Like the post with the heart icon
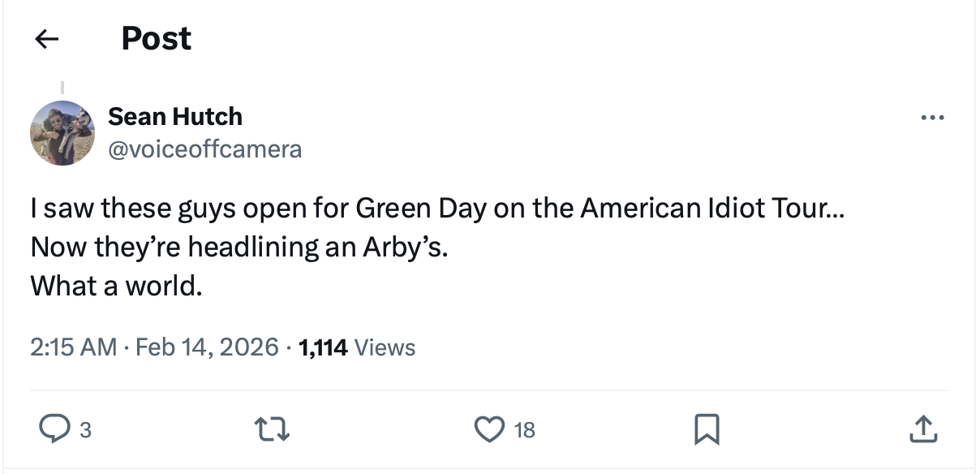Viewport: 980px width, 474px height. (489, 429)
